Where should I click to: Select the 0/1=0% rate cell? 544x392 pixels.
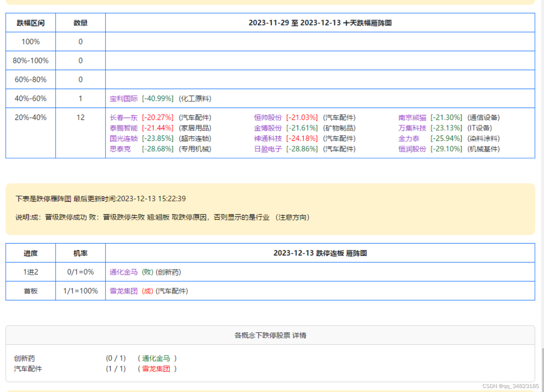[80, 272]
